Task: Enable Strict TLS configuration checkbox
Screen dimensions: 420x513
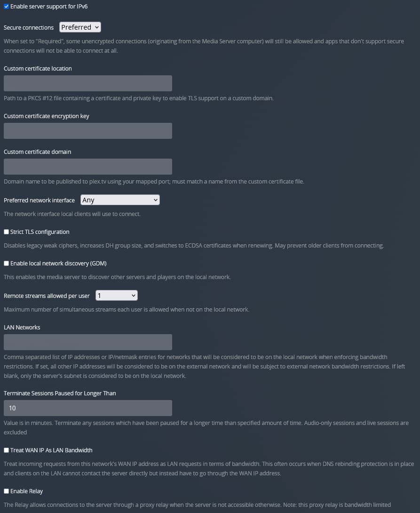Action: click(x=6, y=232)
